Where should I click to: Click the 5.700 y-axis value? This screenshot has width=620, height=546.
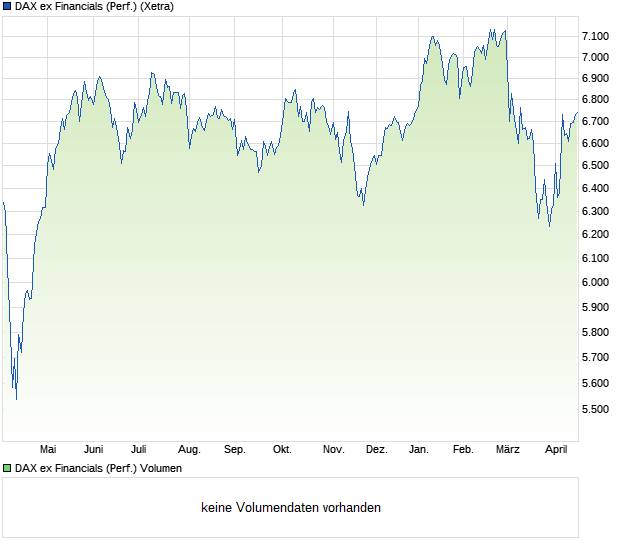pyautogui.click(x=595, y=357)
